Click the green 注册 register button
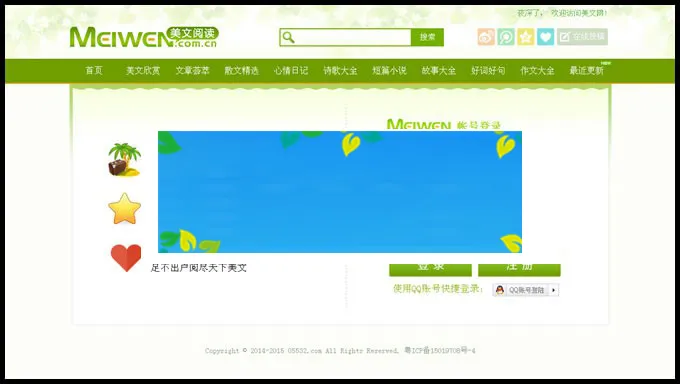680x384 pixels. [519, 269]
